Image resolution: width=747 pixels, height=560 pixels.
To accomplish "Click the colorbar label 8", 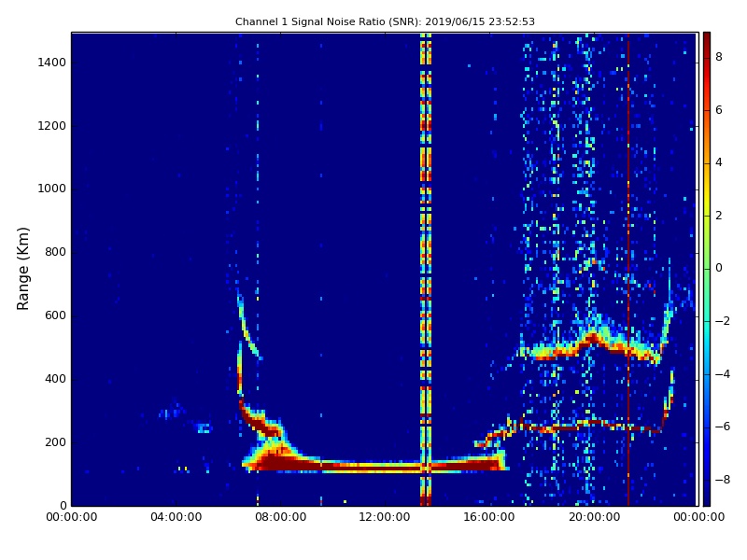I will (719, 57).
